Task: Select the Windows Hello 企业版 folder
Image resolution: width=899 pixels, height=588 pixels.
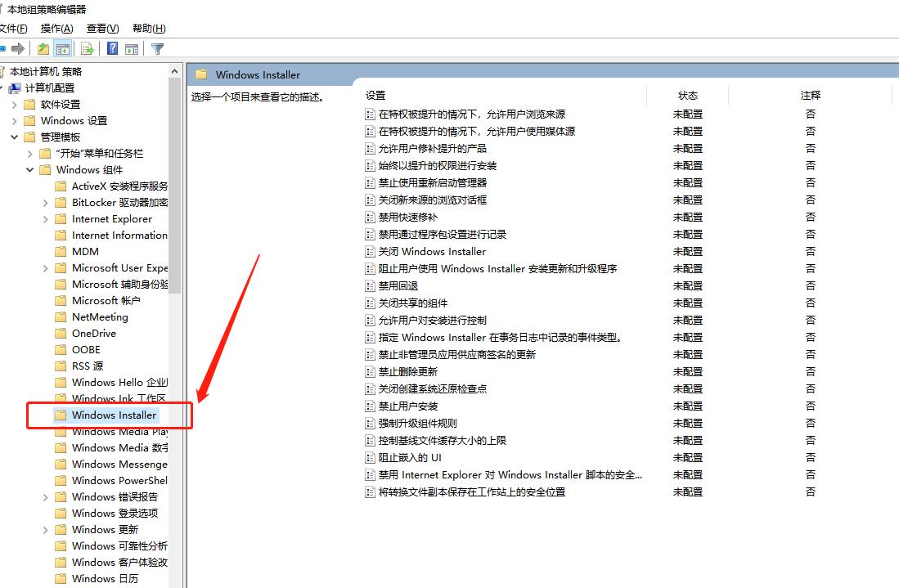Action: (119, 382)
